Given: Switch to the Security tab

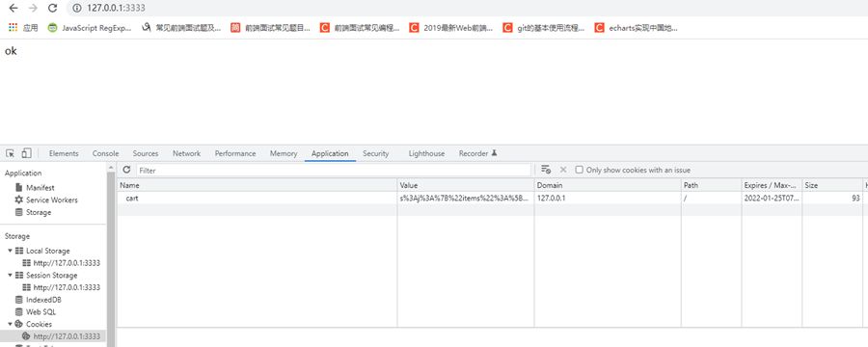Looking at the screenshot, I should (x=376, y=153).
